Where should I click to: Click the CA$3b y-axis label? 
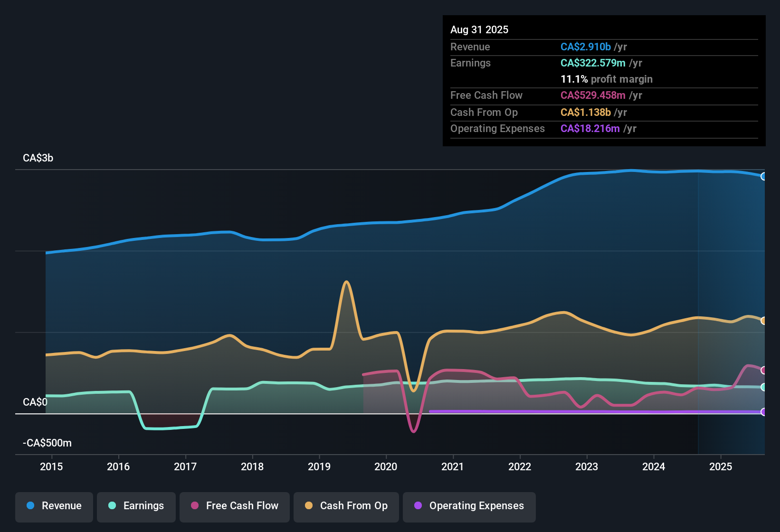pyautogui.click(x=38, y=158)
